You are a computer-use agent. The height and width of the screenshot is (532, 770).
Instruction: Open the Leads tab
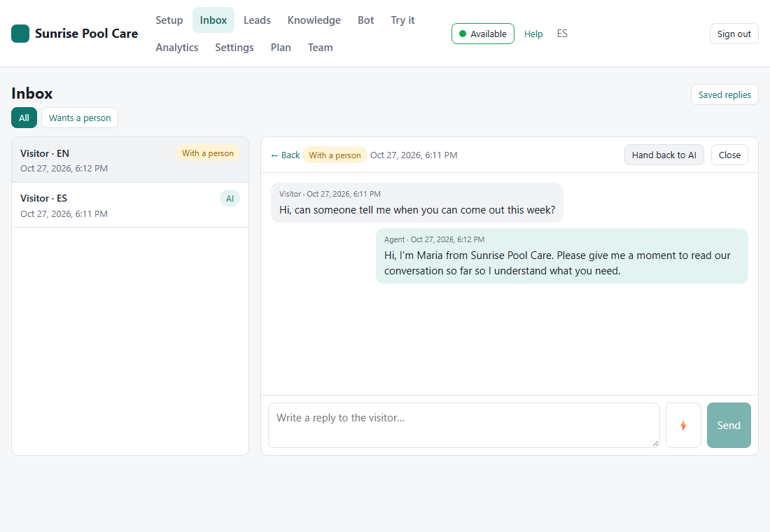258,20
